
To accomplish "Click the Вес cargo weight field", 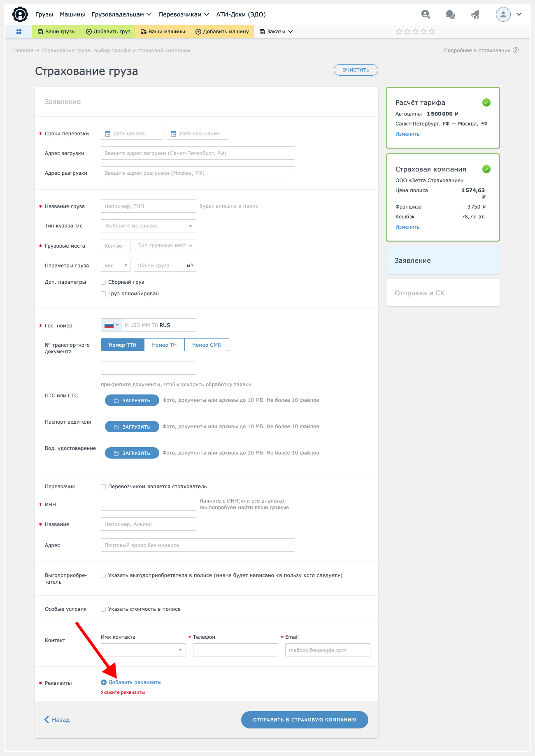I will (116, 265).
